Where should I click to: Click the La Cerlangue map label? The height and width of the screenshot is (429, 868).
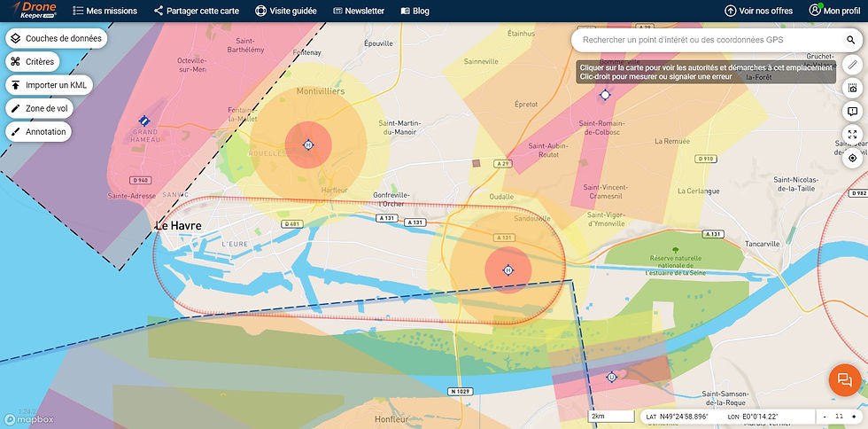click(699, 191)
